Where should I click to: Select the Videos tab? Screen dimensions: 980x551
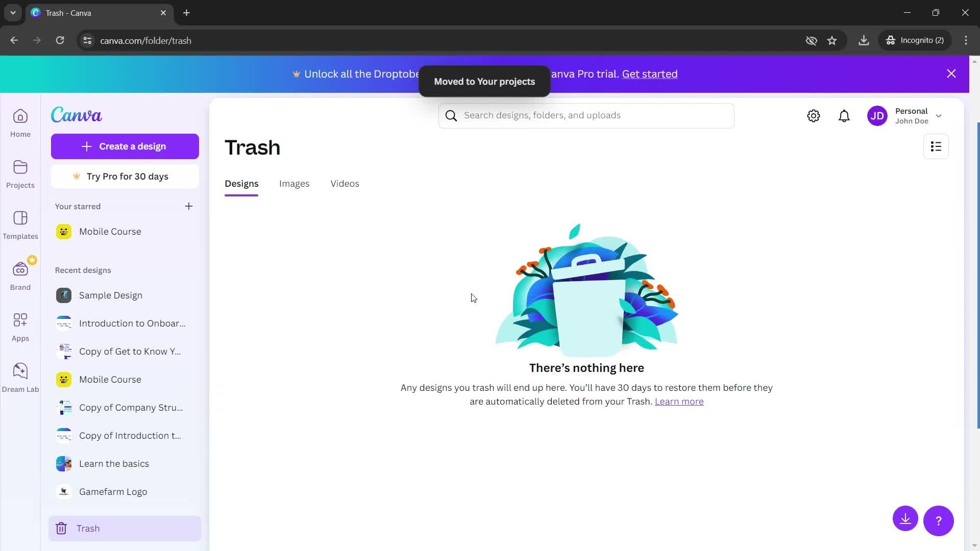(345, 184)
